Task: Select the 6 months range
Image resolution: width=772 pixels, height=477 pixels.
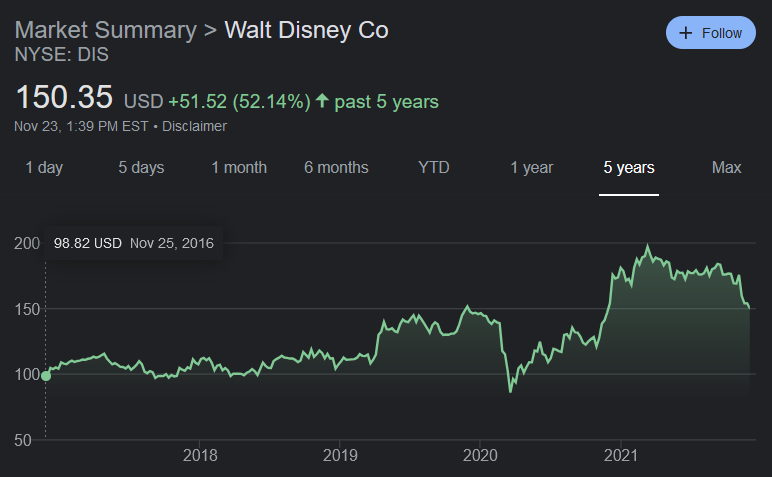Action: (336, 167)
